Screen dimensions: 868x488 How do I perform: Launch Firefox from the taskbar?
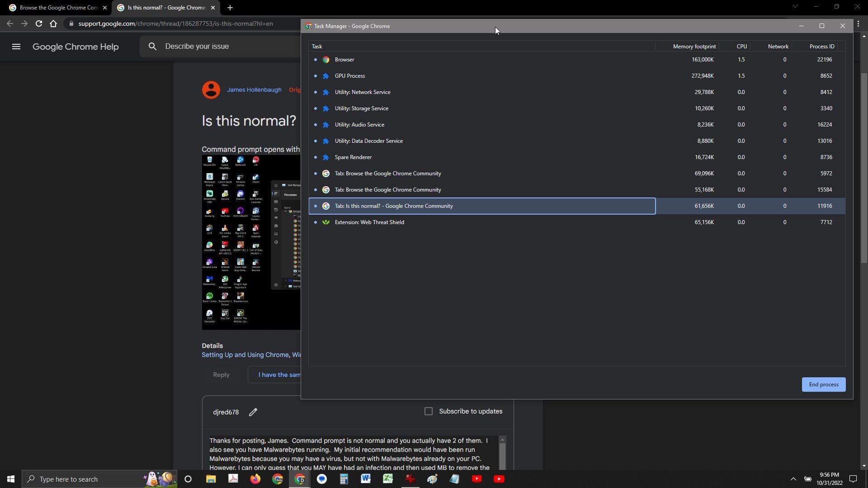255,479
